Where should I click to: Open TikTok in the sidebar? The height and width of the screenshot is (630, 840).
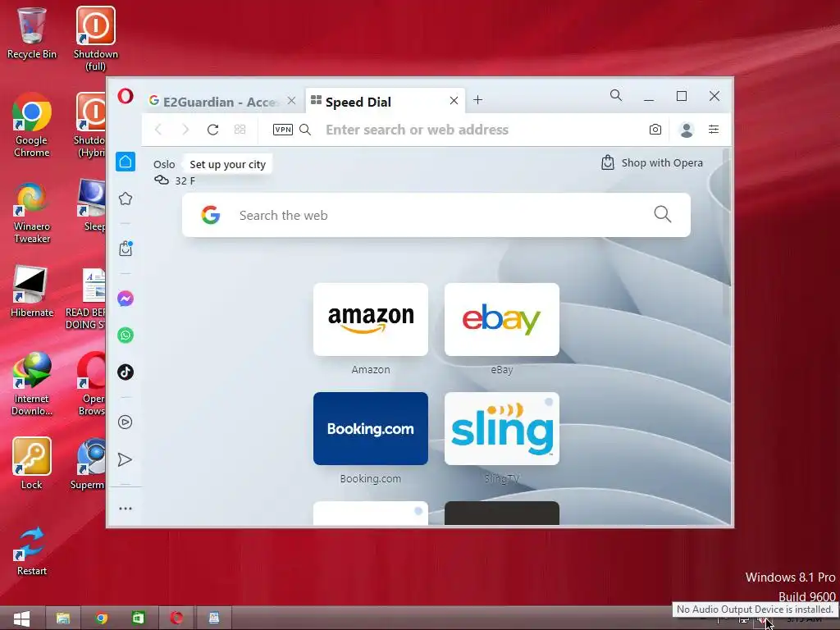click(x=126, y=372)
